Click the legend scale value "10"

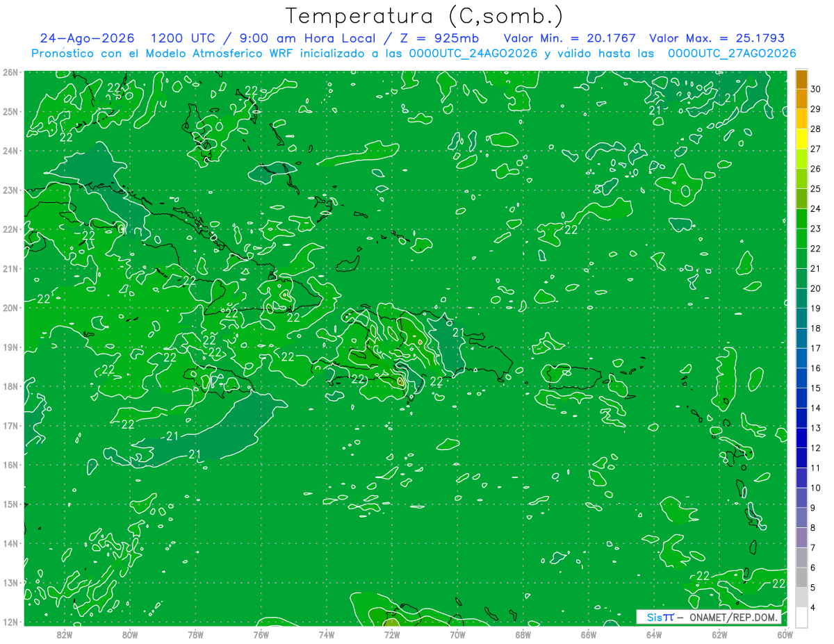tap(815, 488)
